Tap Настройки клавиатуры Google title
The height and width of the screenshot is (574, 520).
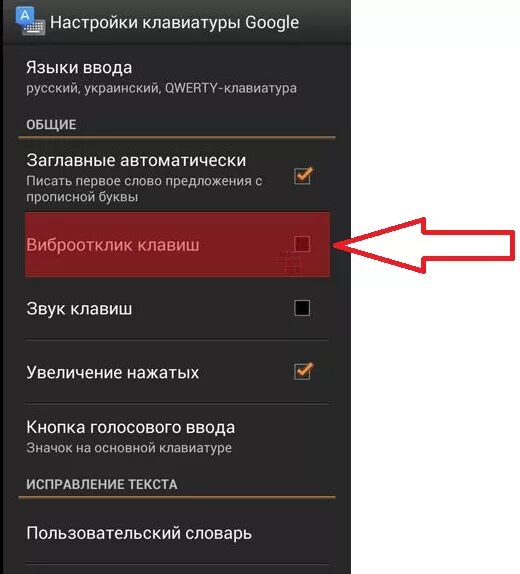click(x=174, y=22)
